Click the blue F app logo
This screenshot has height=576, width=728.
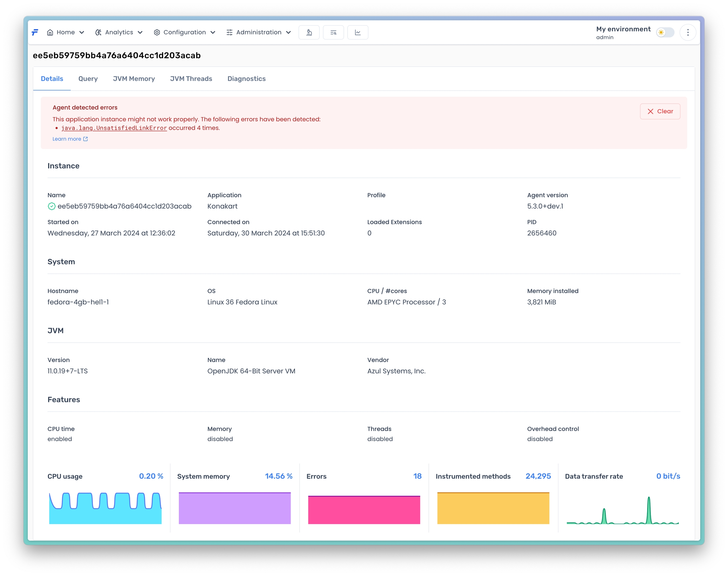click(x=35, y=33)
